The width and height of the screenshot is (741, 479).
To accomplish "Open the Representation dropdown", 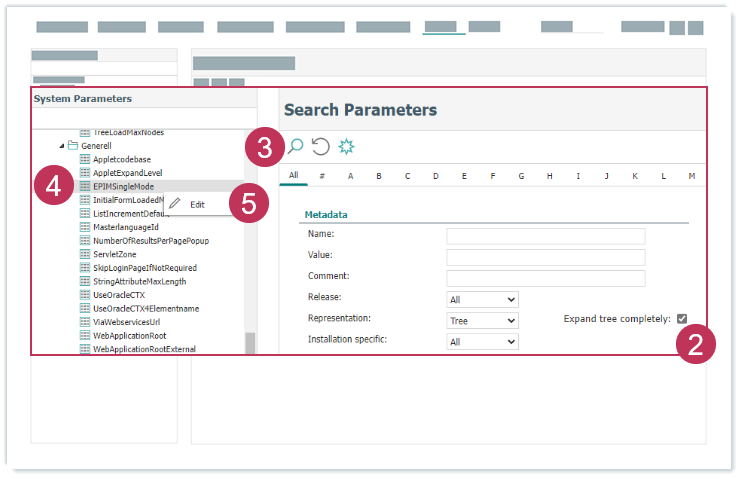I will tap(482, 321).
